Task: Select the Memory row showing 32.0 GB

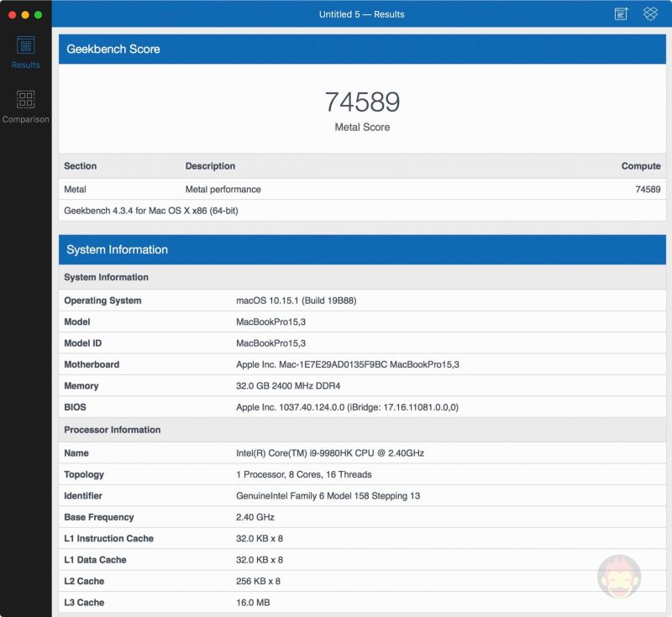Action: click(x=252, y=385)
